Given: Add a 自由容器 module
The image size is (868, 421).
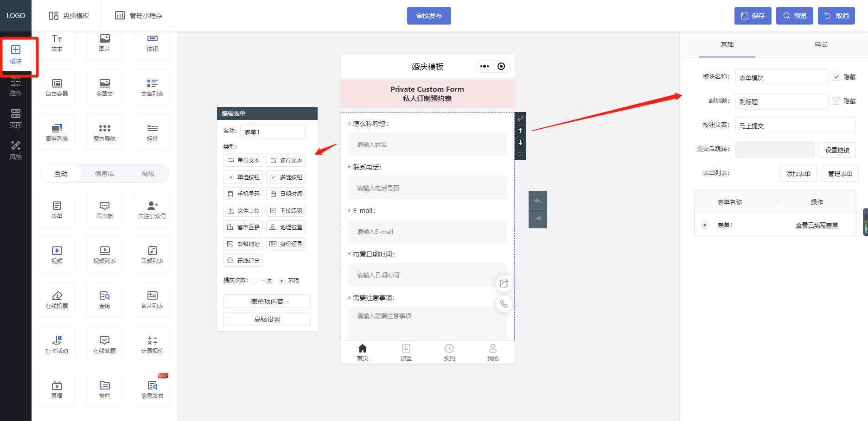Looking at the screenshot, I should [57, 87].
